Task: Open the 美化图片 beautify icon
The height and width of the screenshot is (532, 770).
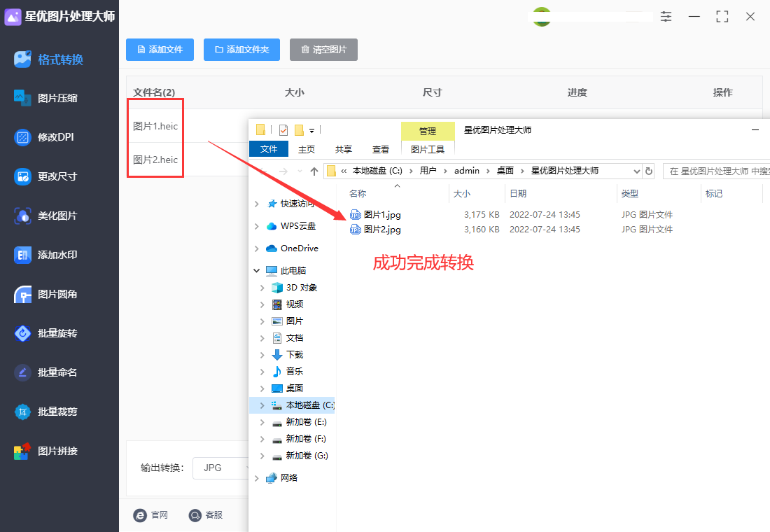Action: coord(22,216)
